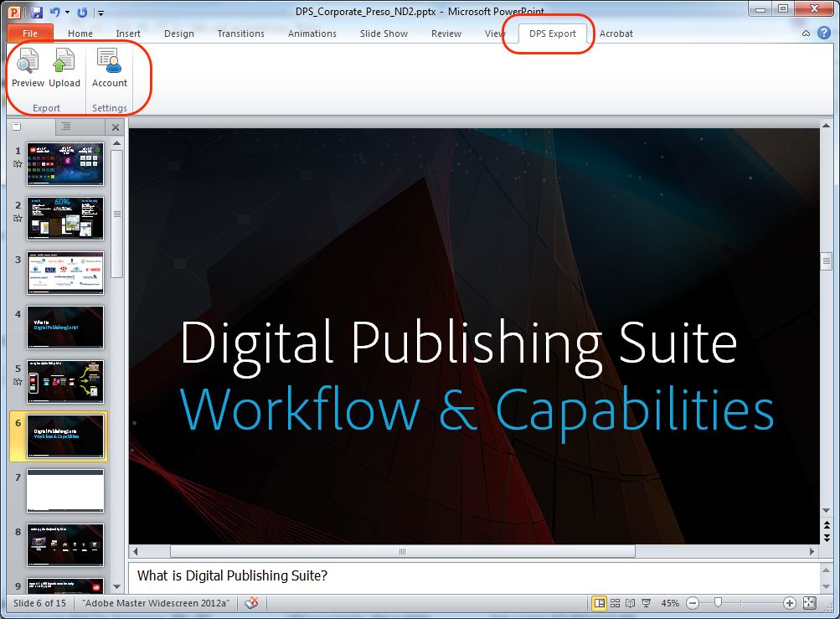Click the Preview export icon
This screenshot has width=840, height=619.
(28, 68)
